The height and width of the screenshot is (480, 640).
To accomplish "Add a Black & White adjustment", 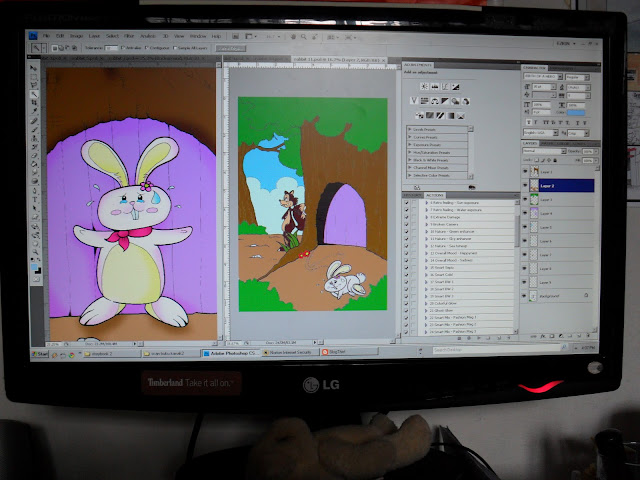I will pos(445,101).
